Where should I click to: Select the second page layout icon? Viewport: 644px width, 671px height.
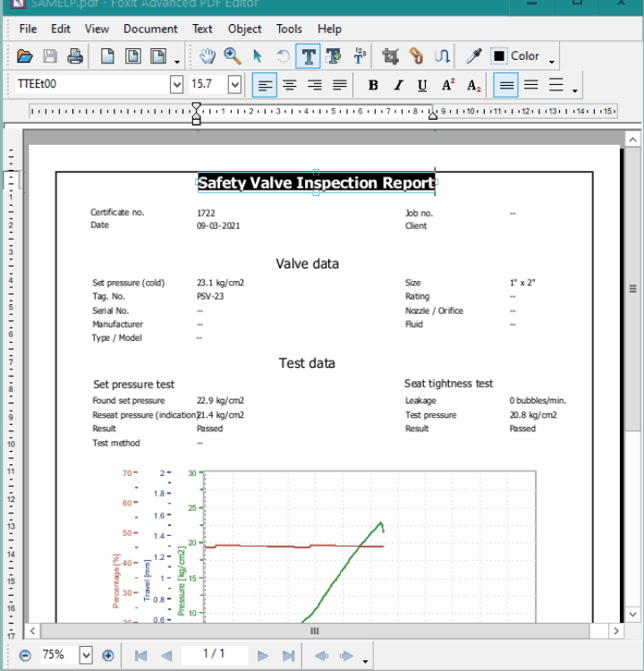click(x=132, y=56)
